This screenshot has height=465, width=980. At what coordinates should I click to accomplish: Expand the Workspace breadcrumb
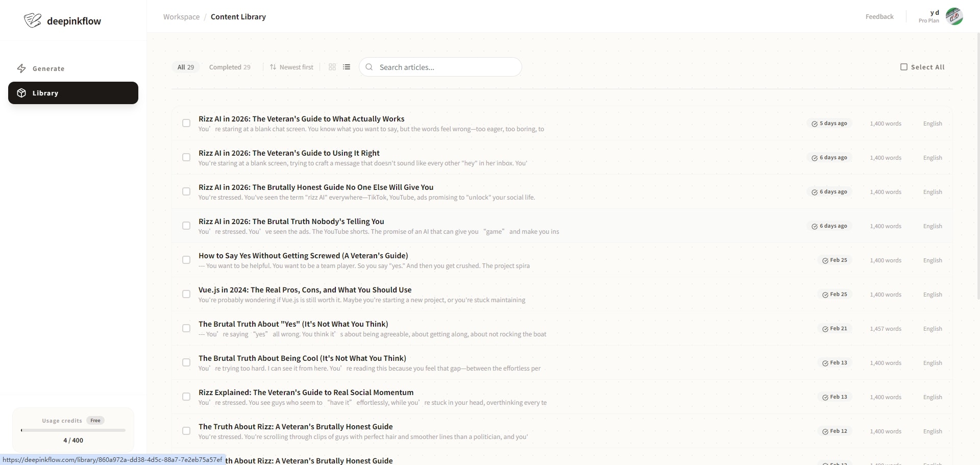181,16
